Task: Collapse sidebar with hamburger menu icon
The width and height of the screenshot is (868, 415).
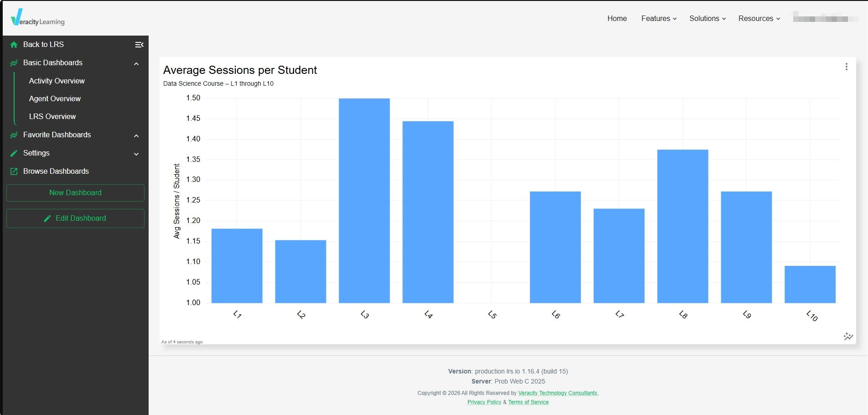Action: coord(139,45)
